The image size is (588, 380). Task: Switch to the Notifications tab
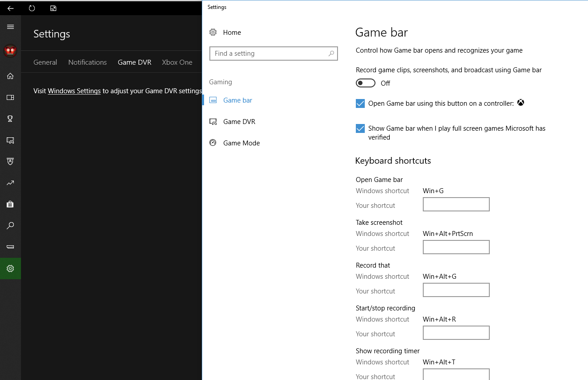point(88,62)
